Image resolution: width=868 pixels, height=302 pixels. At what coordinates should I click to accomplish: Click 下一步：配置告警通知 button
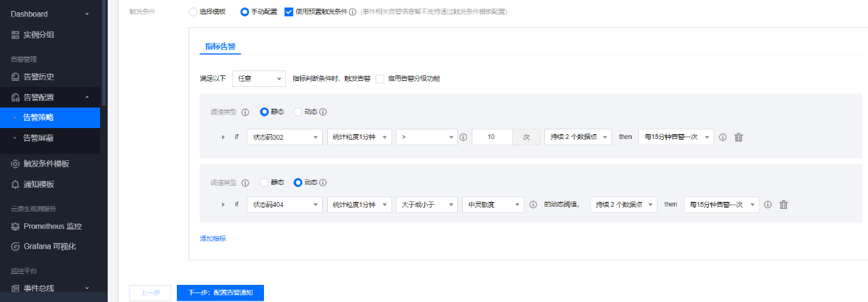220,292
